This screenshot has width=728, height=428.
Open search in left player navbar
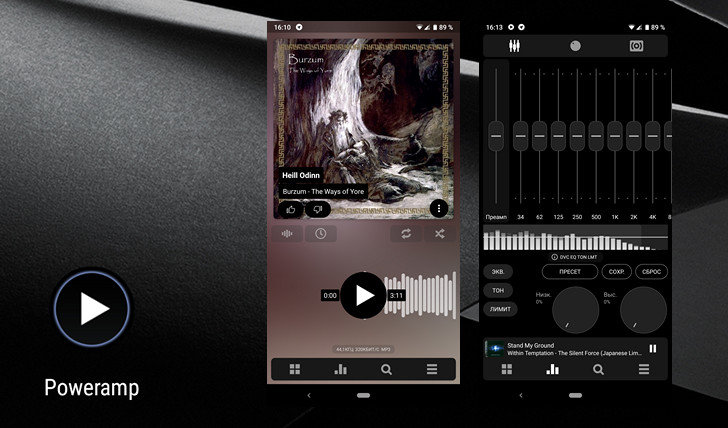pos(386,369)
